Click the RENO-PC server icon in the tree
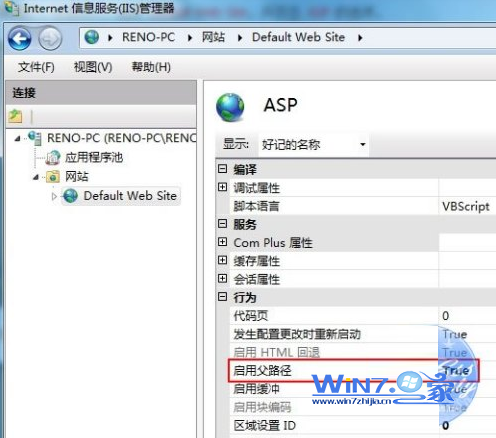 pos(35,138)
